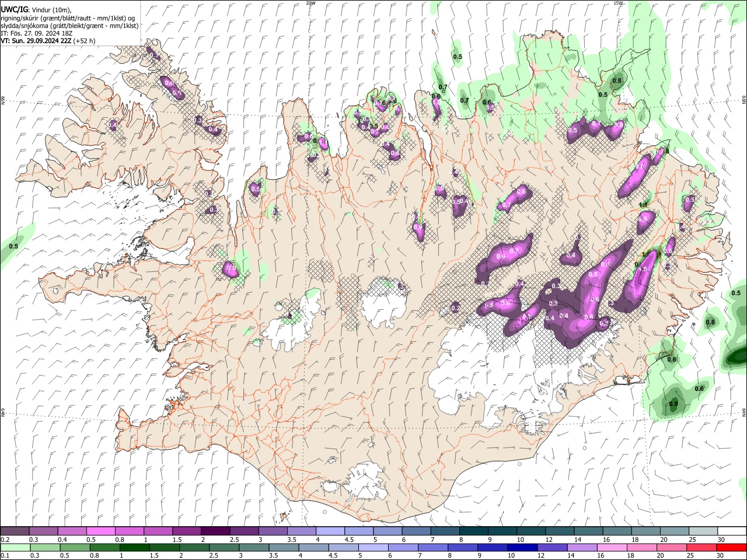
Task: Click the 'VT: Sun. 29.09.2024 22Z' valid time
Action: [36, 41]
